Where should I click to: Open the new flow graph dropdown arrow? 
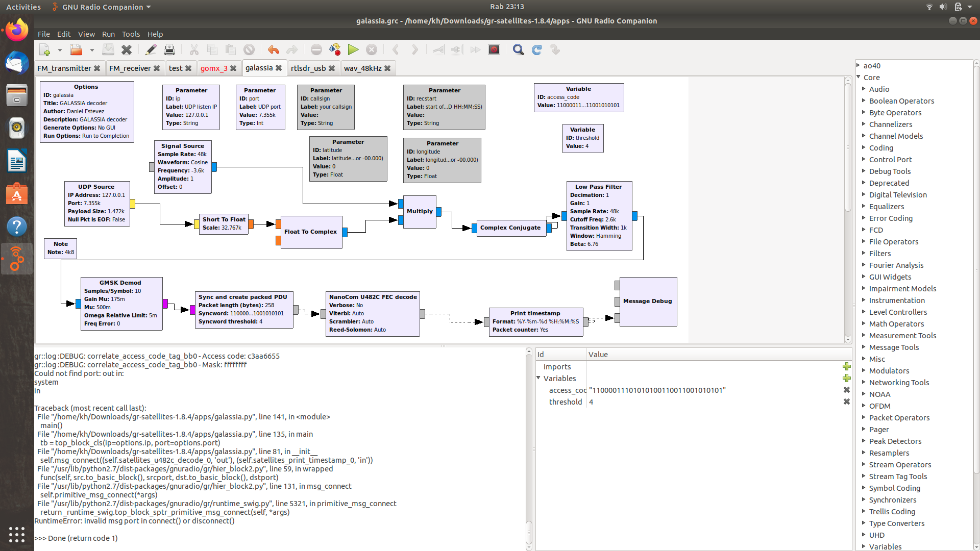(x=60, y=50)
